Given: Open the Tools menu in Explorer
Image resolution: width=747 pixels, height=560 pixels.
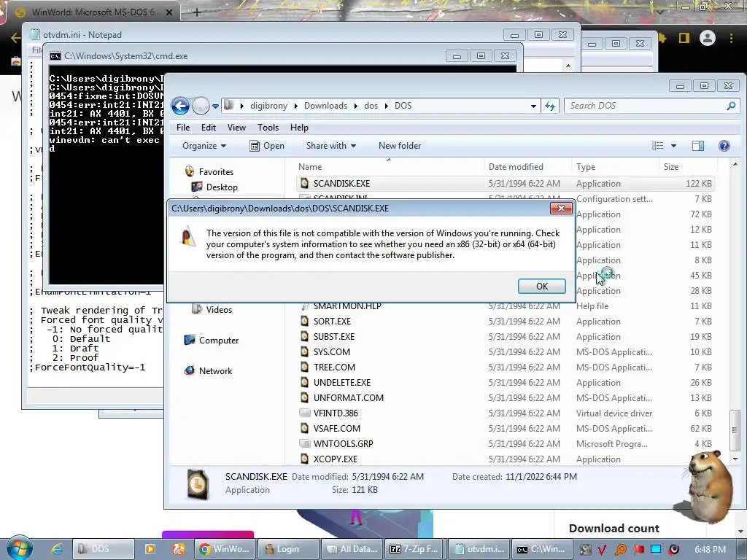Looking at the screenshot, I should pos(268,128).
